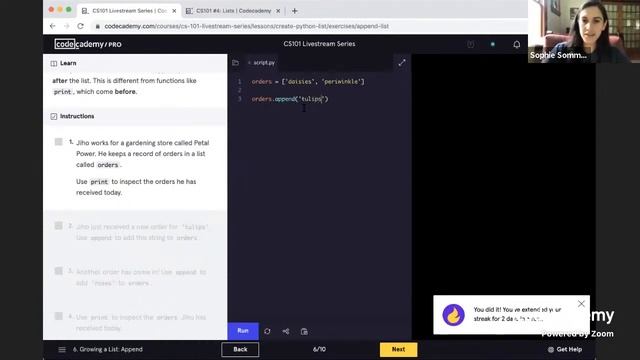
Task: Click the Learn section header
Action: click(135, 63)
